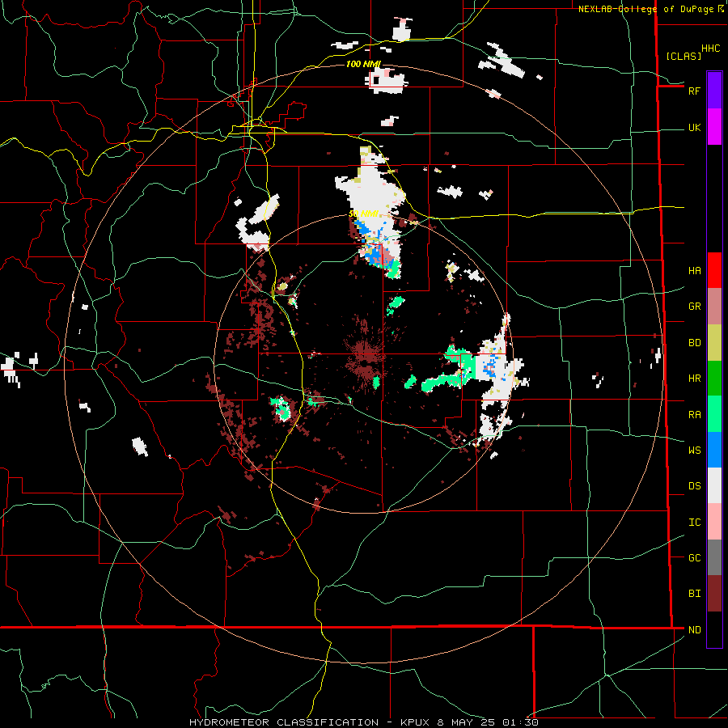Click the RA legend label

pyautogui.click(x=694, y=415)
